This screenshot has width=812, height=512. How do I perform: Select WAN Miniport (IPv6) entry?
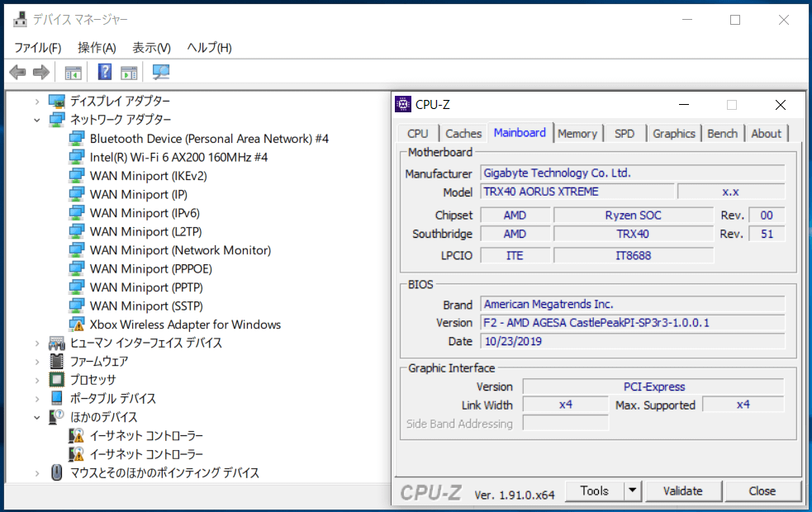[145, 213]
